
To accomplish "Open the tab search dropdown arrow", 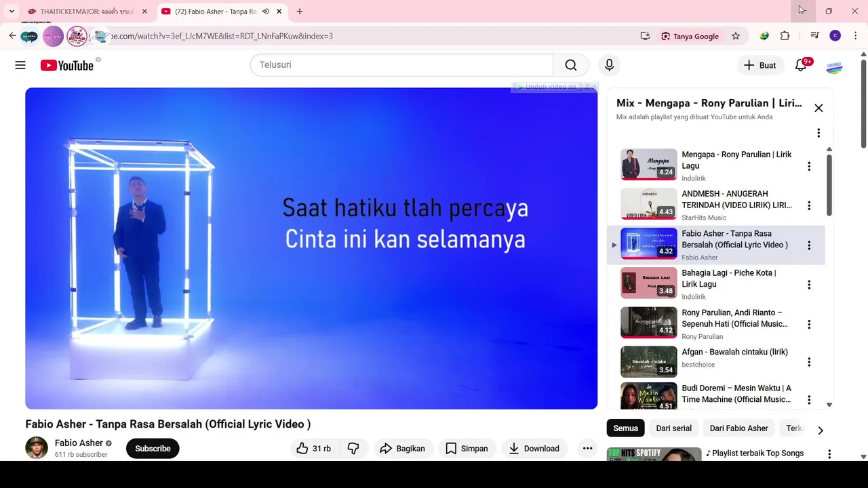I will 12,12.
